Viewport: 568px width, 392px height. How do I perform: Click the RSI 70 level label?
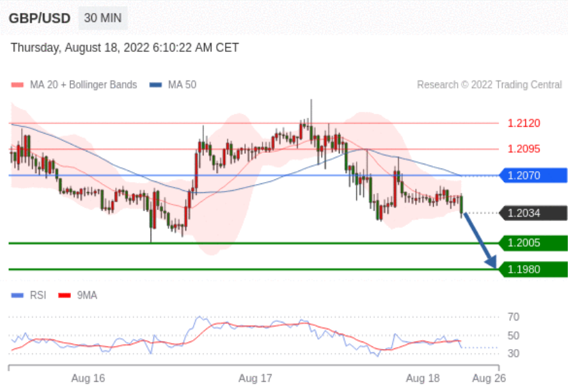(513, 317)
